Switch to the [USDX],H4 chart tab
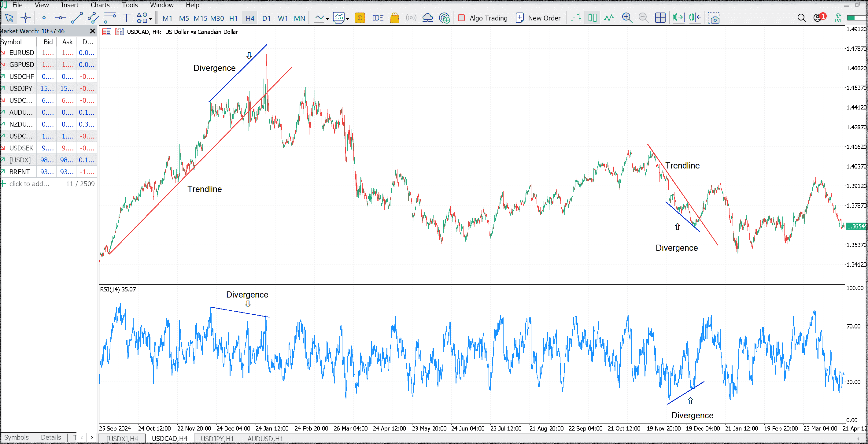This screenshot has height=444, width=868. tap(122, 438)
